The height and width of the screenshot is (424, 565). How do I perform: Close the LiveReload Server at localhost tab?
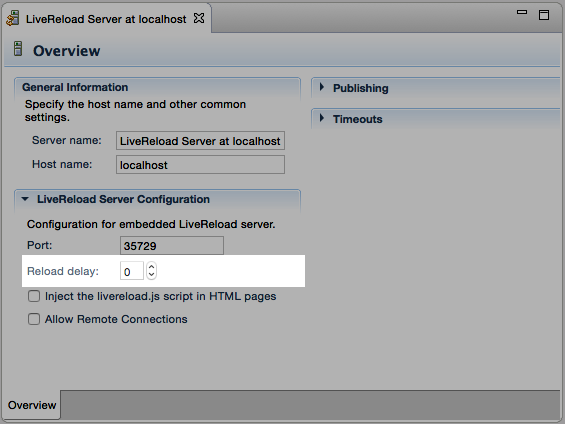click(x=199, y=18)
